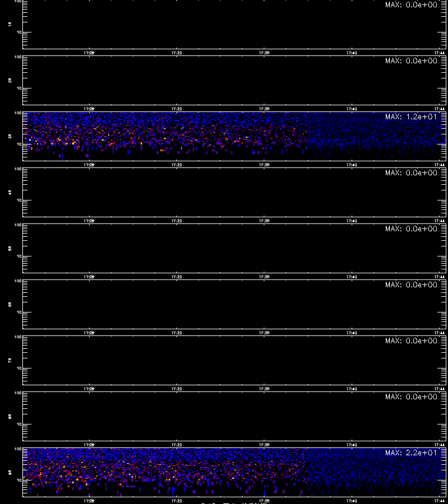Click the 7A axis title
Viewport: 448px width, 504px height.
coord(10,360)
